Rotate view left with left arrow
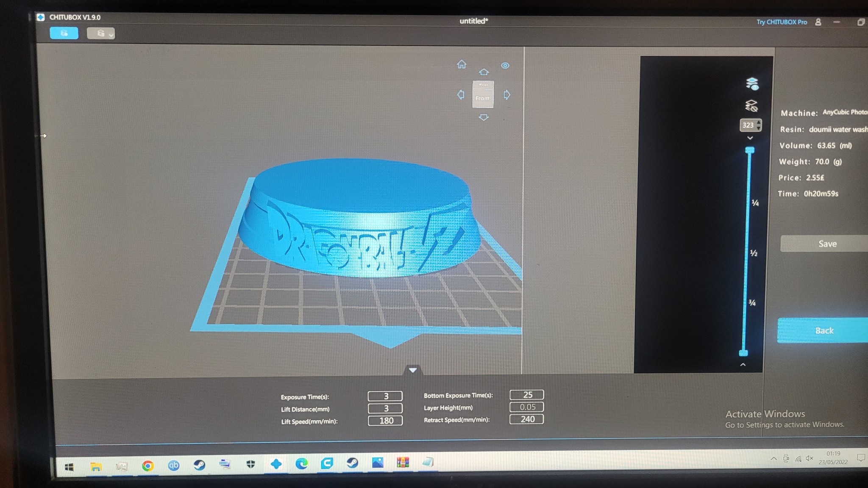 pos(461,94)
